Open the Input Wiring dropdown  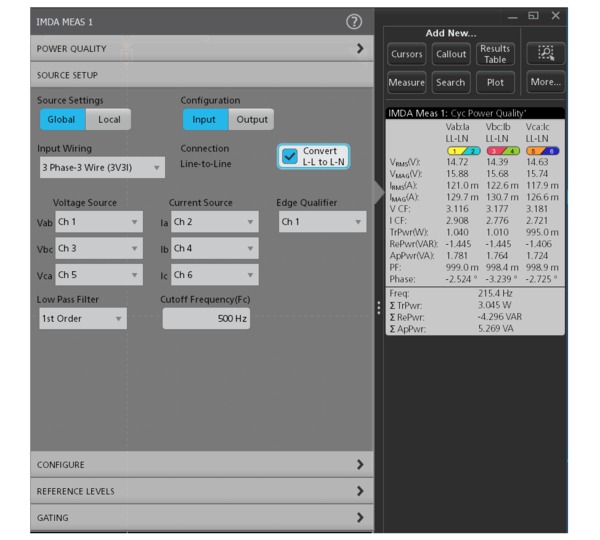(x=102, y=167)
